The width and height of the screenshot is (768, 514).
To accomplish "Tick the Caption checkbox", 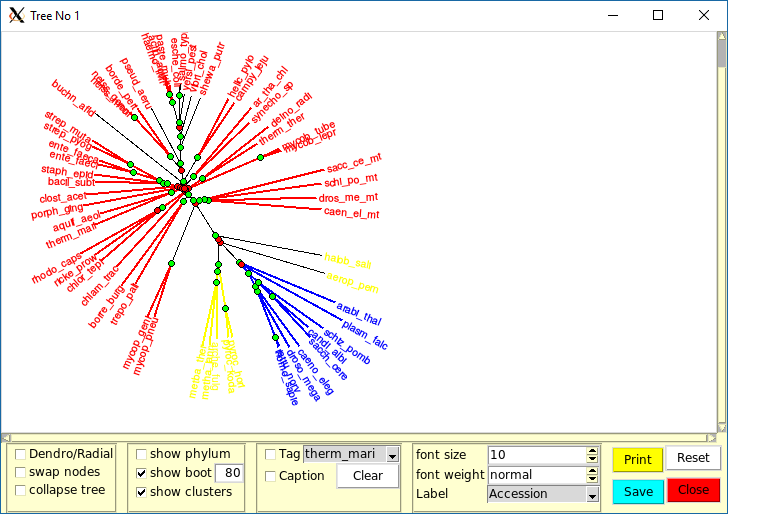I will [270, 476].
